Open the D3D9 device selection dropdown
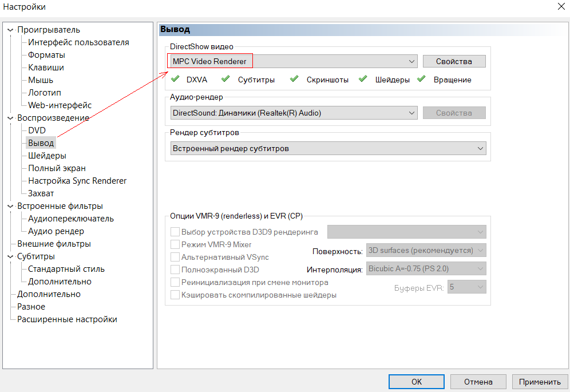Image resolution: width=570 pixels, height=392 pixels. tap(406, 232)
